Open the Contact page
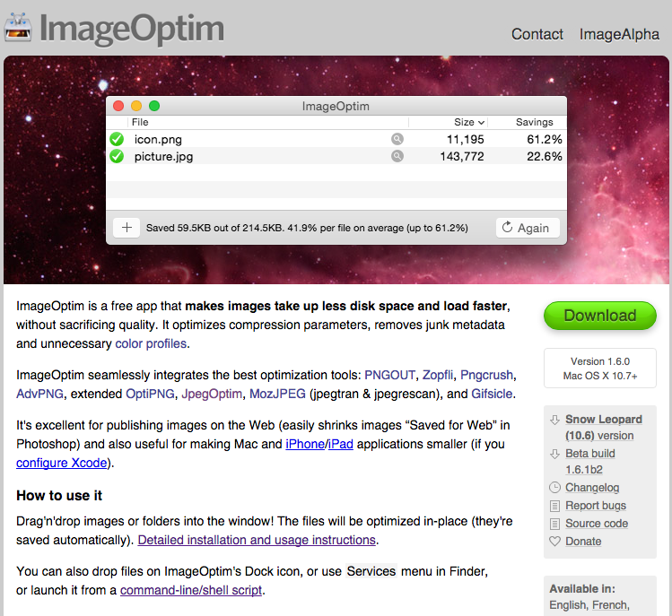This screenshot has height=616, width=672. pos(537,34)
